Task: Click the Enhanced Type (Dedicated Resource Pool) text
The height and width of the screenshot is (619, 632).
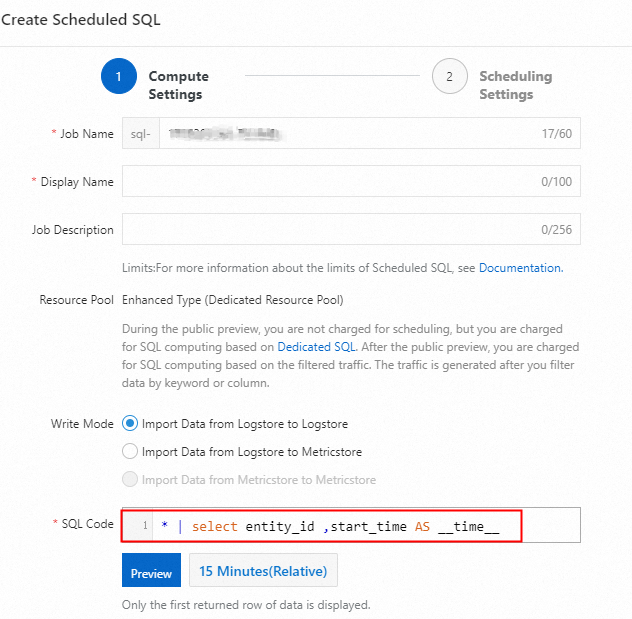Action: point(233,300)
